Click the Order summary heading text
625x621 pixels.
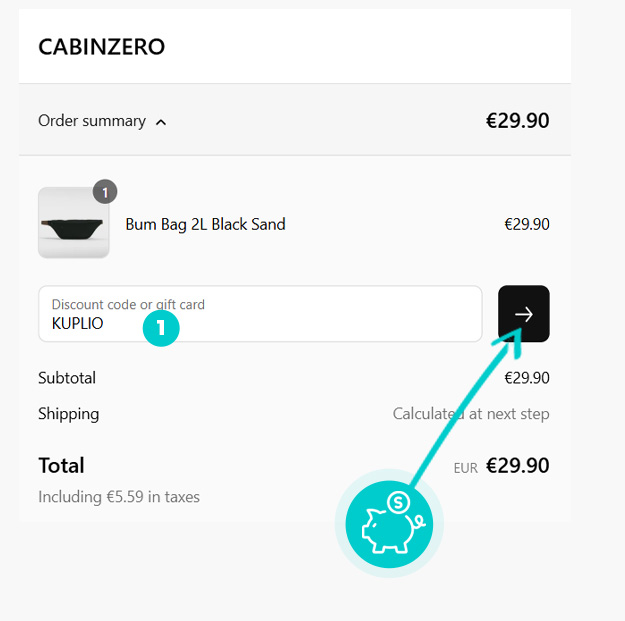click(92, 121)
